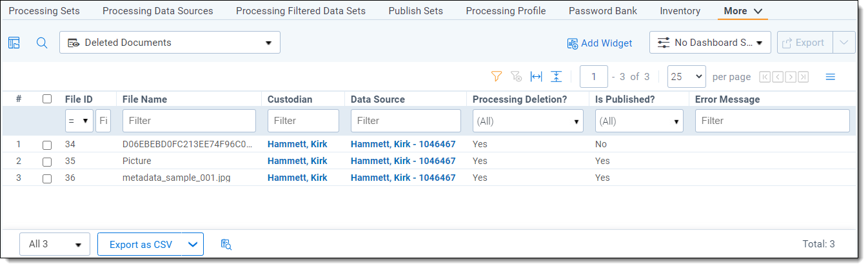Click the Export as CSV button
The image size is (868, 268).
141,244
